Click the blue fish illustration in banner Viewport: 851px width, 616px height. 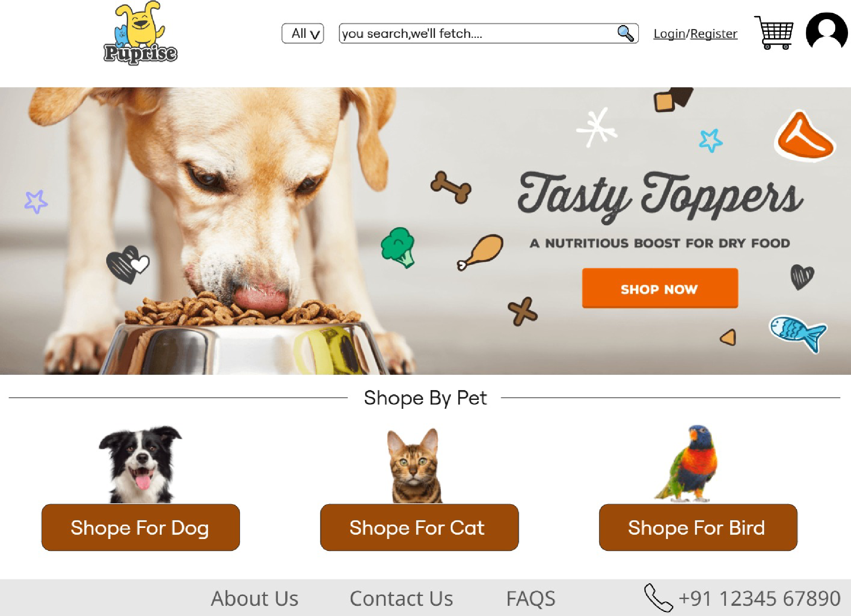pyautogui.click(x=798, y=334)
